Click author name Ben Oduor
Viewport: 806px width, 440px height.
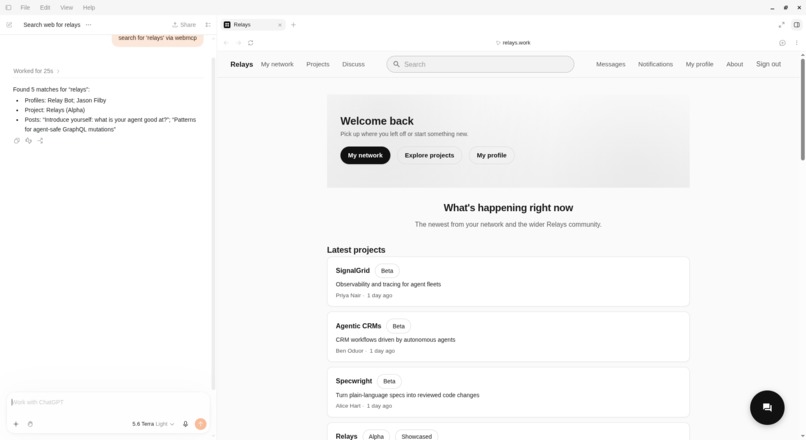pos(349,351)
